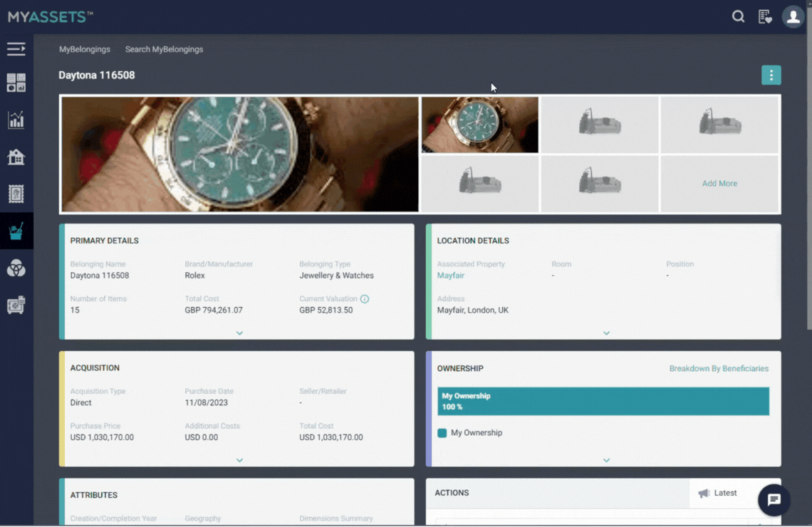The height and width of the screenshot is (527, 812).
Task: Click the Jewellery & Watches type value
Action: pyautogui.click(x=336, y=276)
